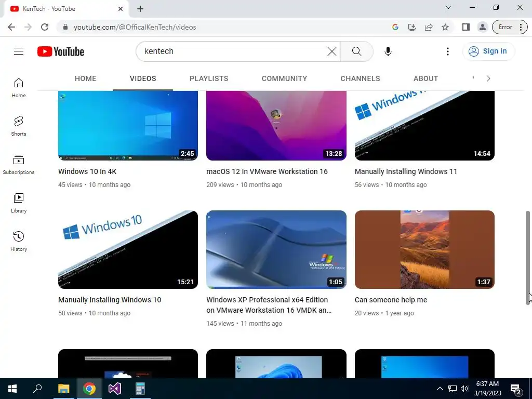Open Manually Installing Windows 11 thumbnail
532x399 pixels.
point(424,125)
